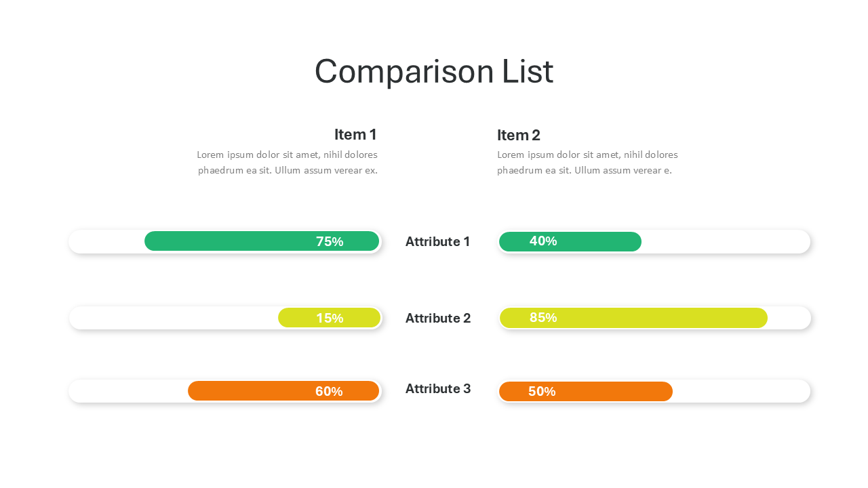Click the "Attribute 1" label
Viewport: 868px width, 488px height.
(437, 241)
